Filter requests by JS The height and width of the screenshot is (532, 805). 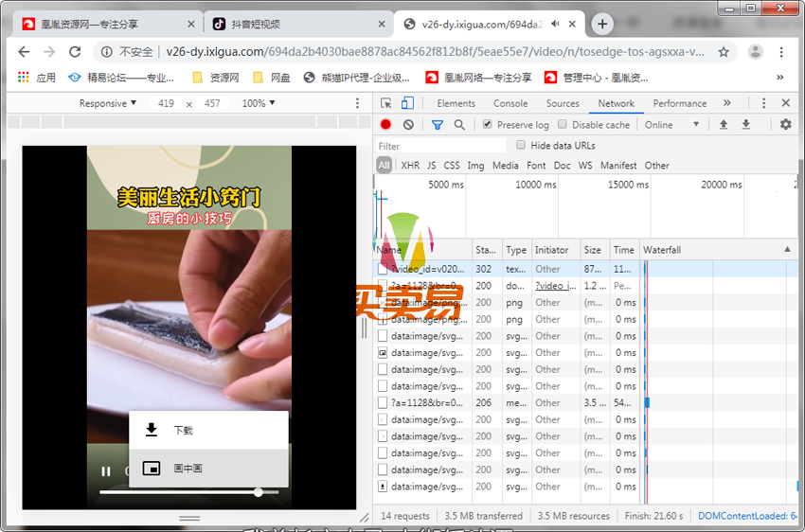[431, 166]
